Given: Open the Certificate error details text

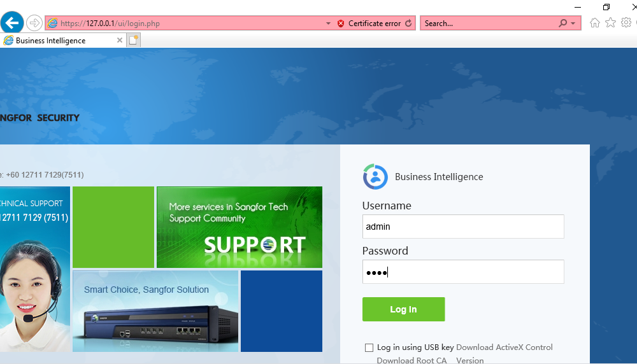Looking at the screenshot, I should click(x=374, y=24).
